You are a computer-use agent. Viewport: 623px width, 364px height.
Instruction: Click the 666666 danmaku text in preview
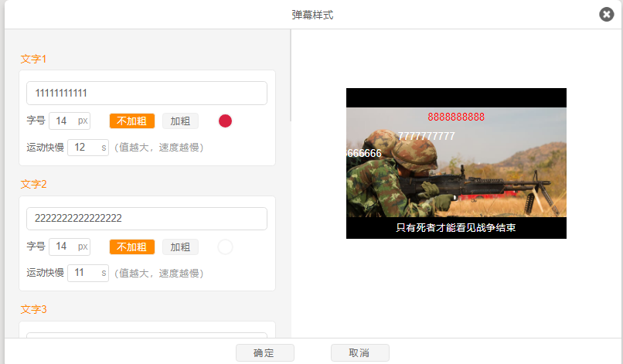364,153
